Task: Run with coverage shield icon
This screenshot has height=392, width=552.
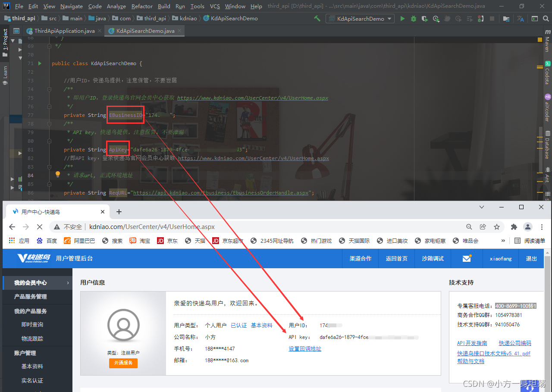Action: (425, 19)
